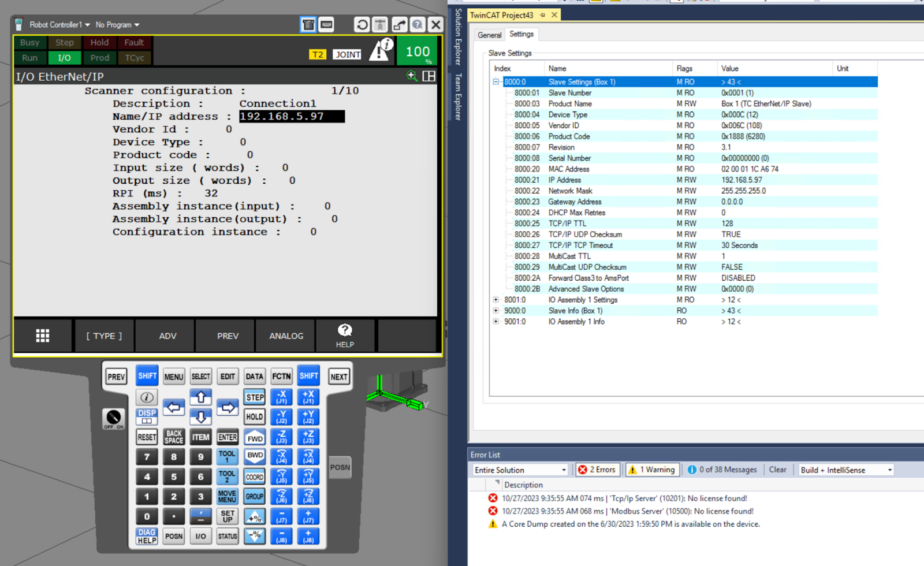Open the main menu grid icon on softkey bar
The height and width of the screenshot is (566, 924).
43,336
